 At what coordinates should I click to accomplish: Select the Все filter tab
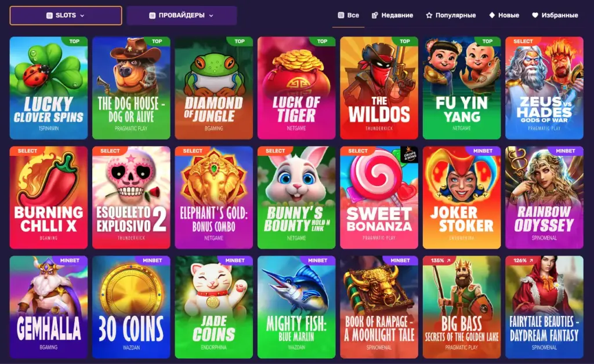(x=348, y=16)
